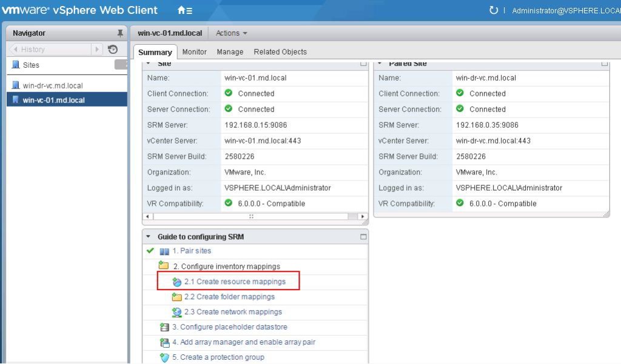Image resolution: width=621 pixels, height=364 pixels.
Task: Click the win-vc-01.md.local object title
Action: (x=170, y=33)
